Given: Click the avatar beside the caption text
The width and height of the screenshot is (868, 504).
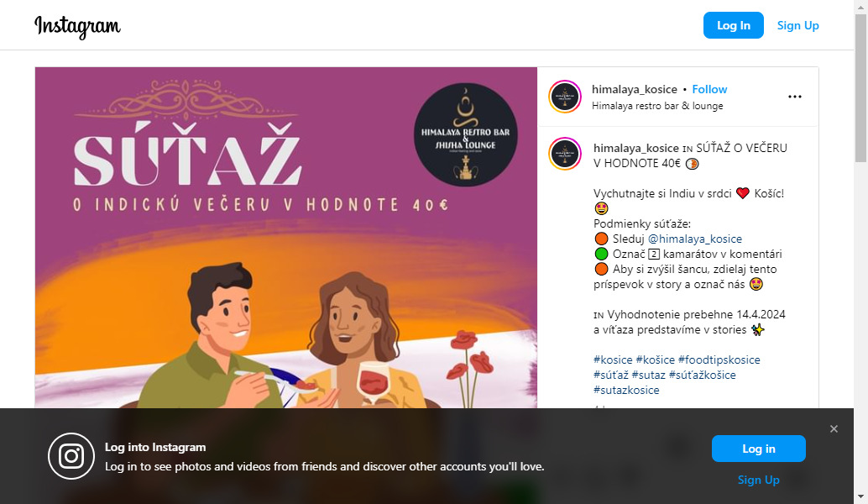Looking at the screenshot, I should click(565, 154).
